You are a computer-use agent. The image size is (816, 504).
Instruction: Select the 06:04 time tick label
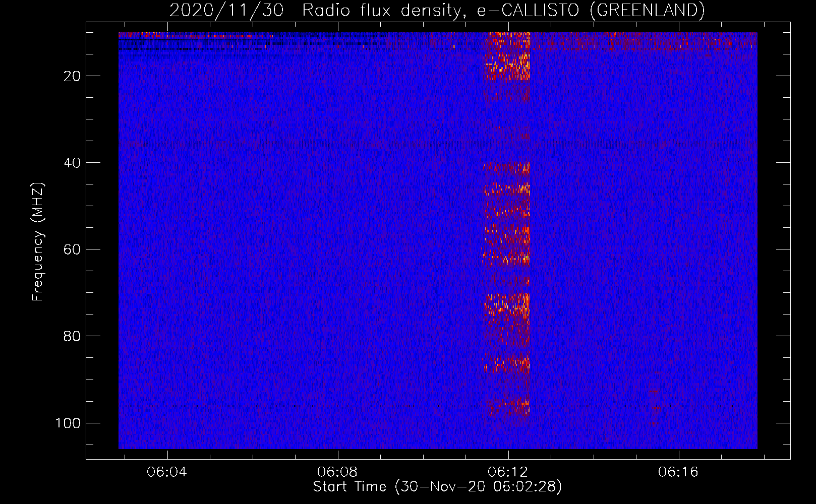[x=167, y=472]
